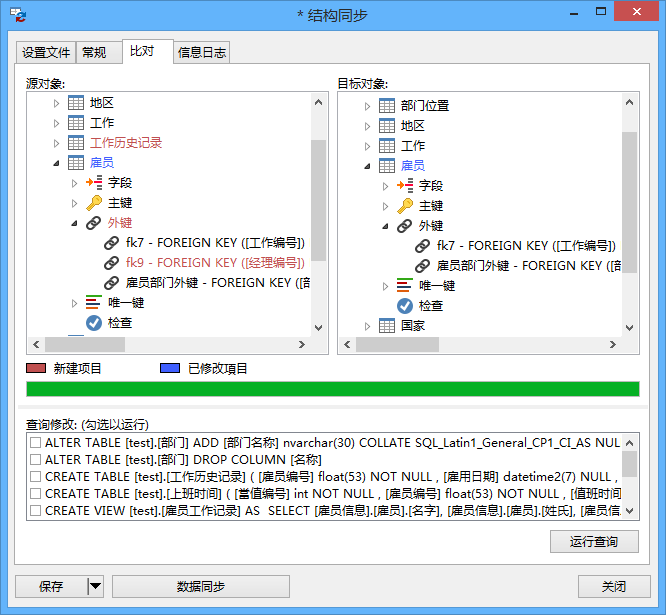Click the 雇员 table icon in target objects

(387, 166)
